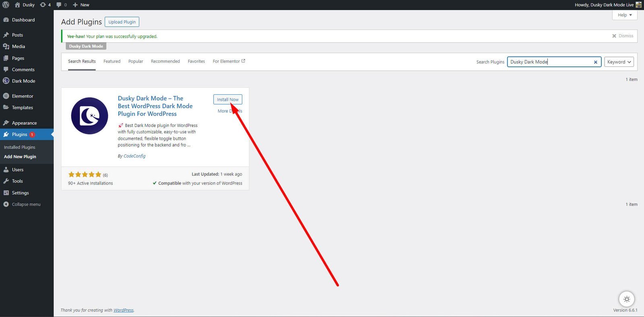
Task: Toggle the floating dark mode sun button
Action: (x=627, y=299)
